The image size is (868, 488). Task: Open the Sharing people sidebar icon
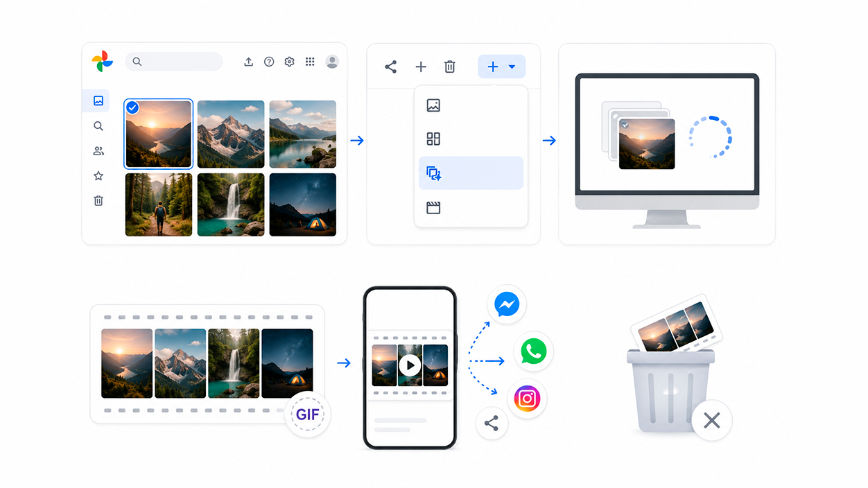pyautogui.click(x=98, y=151)
